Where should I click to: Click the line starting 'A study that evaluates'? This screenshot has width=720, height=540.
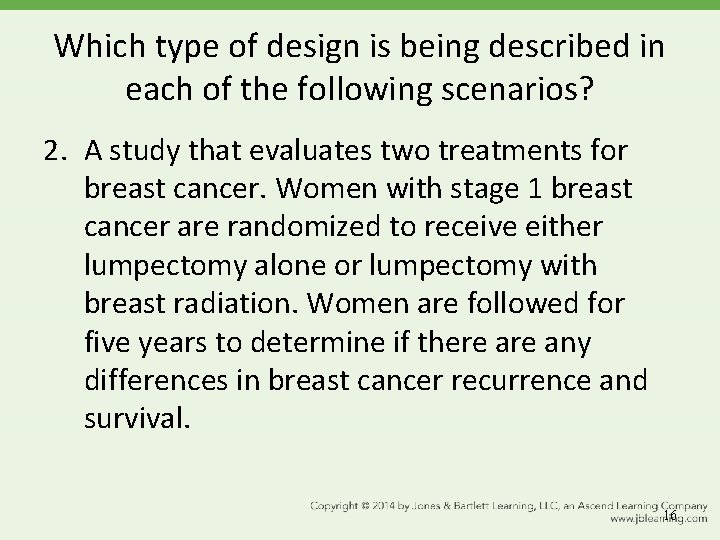point(356,152)
